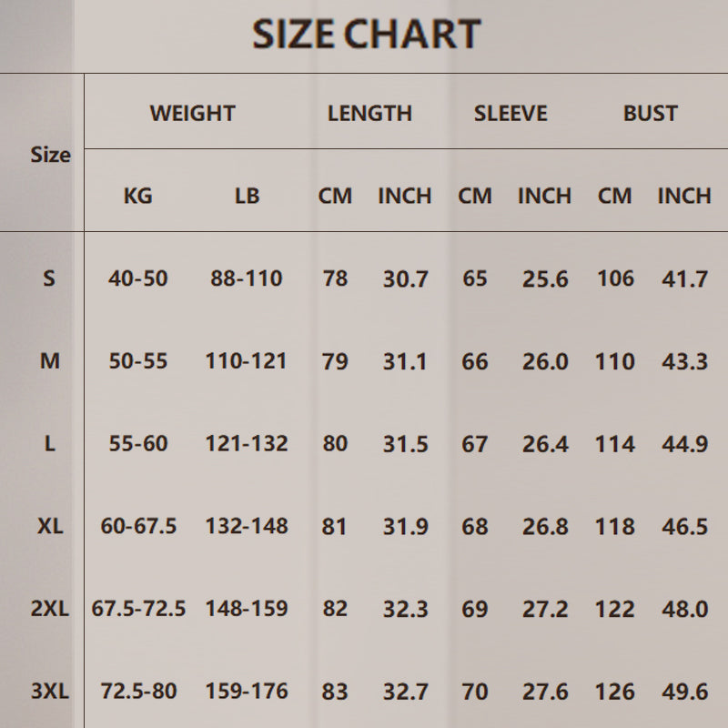Click the 40-50 KG weight cell

pos(138,278)
